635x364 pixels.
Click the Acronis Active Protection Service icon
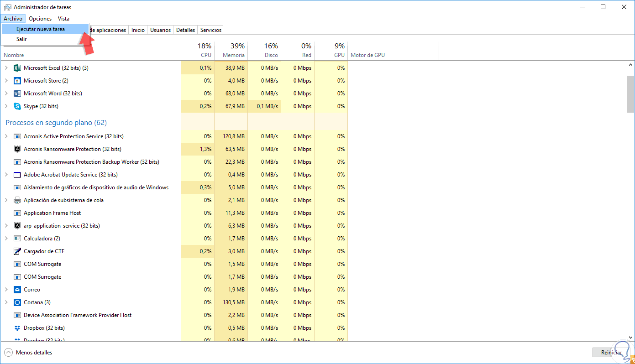pyautogui.click(x=17, y=136)
